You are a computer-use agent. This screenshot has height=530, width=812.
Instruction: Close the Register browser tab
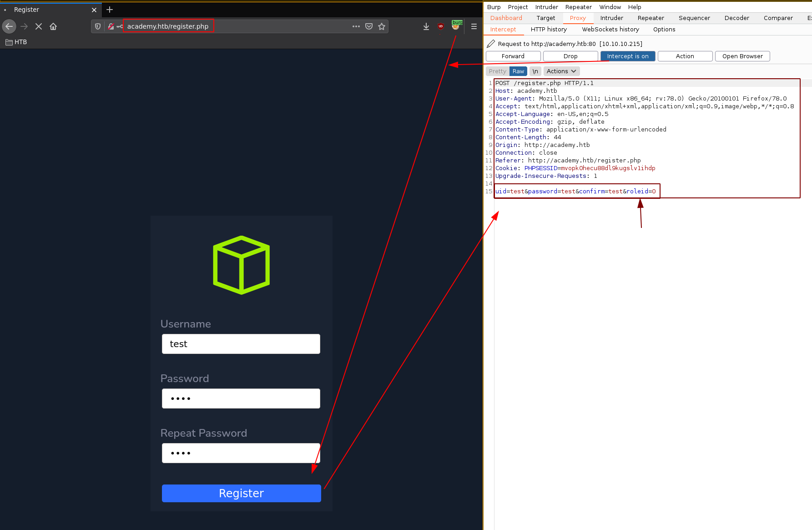[x=94, y=10]
